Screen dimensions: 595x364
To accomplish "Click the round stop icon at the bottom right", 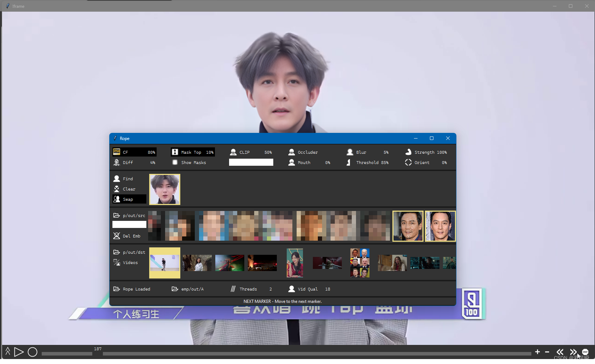I will [x=585, y=352].
